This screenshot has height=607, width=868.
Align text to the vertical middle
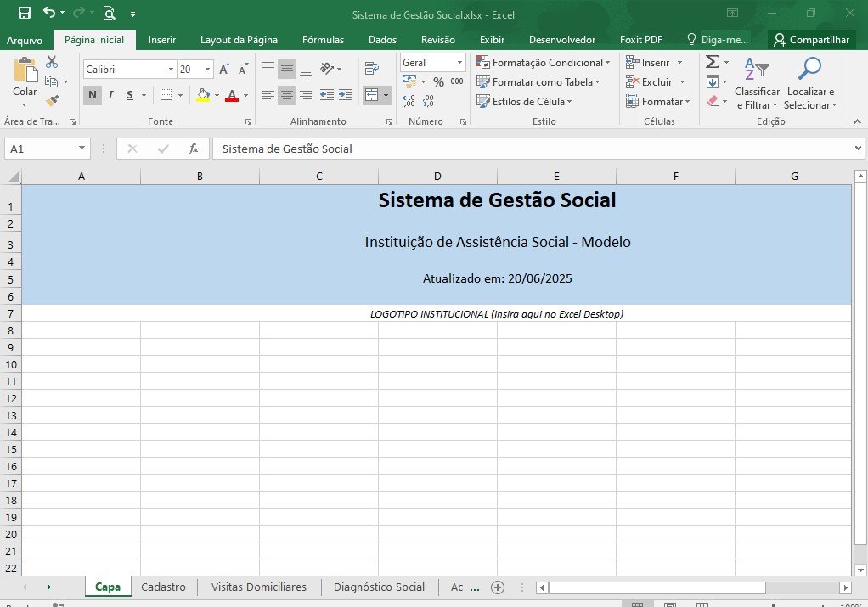[x=287, y=69]
